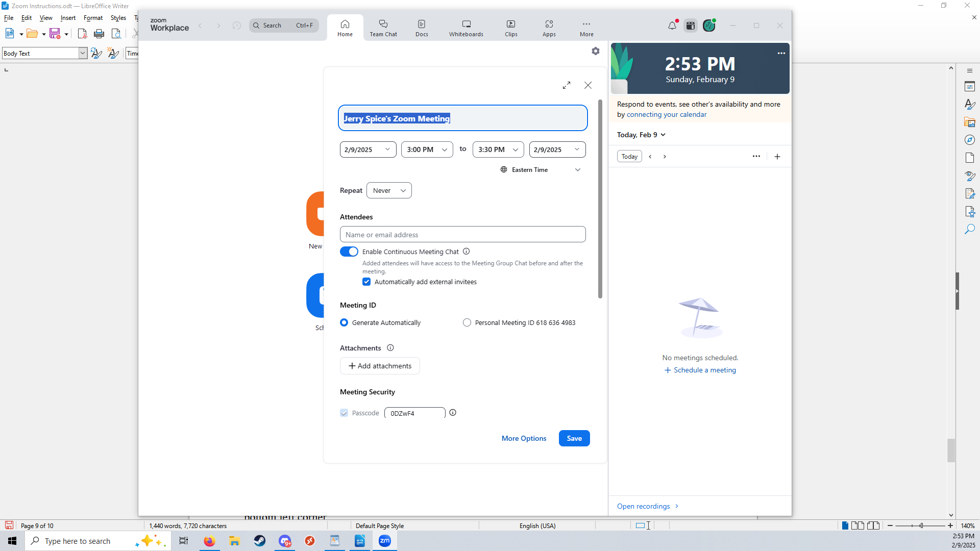Switch to Team Chat tab
Image resolution: width=980 pixels, height=551 pixels.
pyautogui.click(x=383, y=28)
